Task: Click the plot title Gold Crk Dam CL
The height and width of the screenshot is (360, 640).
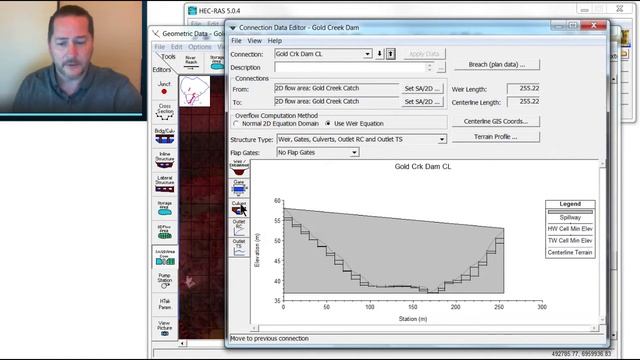Action: (423, 167)
